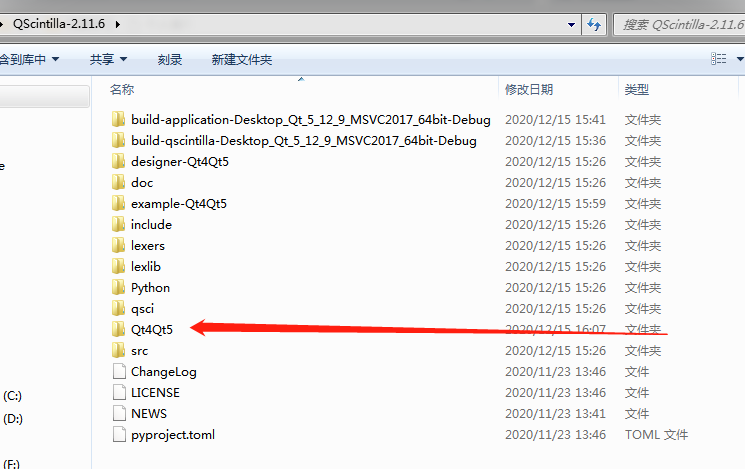Image resolution: width=745 pixels, height=469 pixels.
Task: Click the 文件 type cell for ChangeLog
Action: coord(637,372)
